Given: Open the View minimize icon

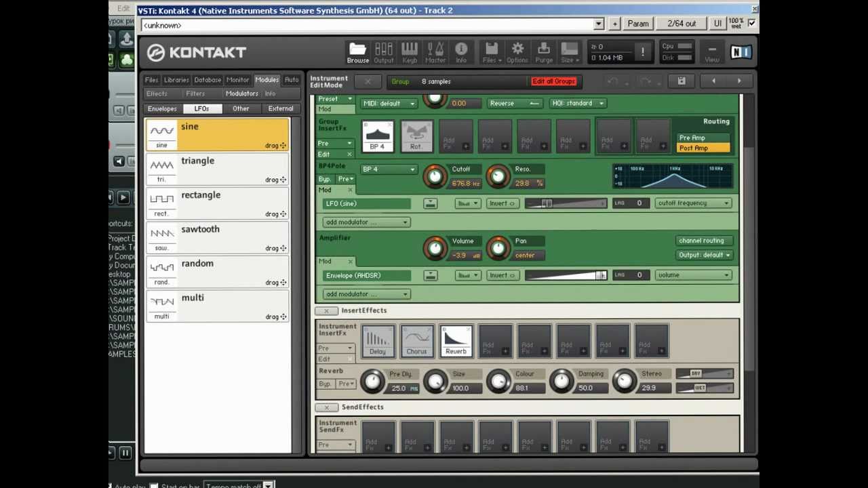Looking at the screenshot, I should pos(711,52).
